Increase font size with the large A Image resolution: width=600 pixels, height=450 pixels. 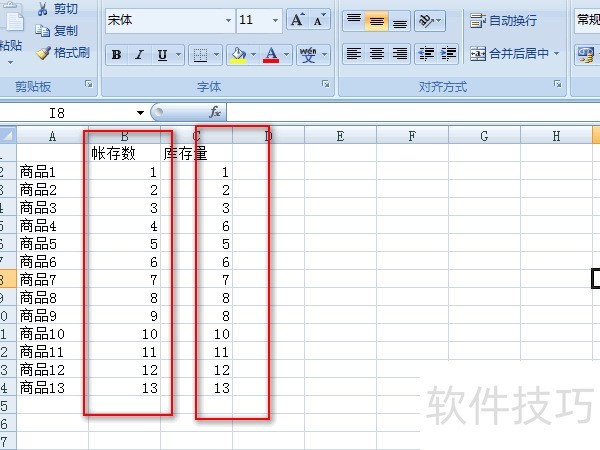click(298, 20)
